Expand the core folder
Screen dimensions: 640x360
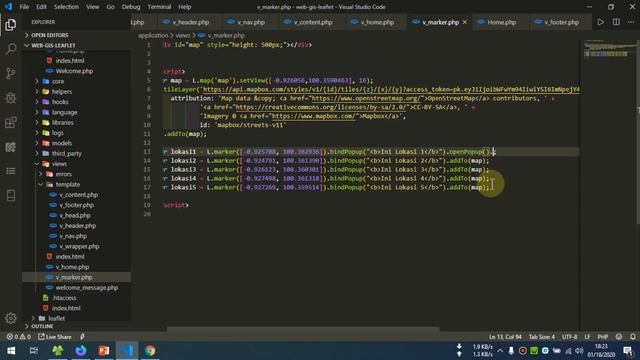[x=77, y=81]
